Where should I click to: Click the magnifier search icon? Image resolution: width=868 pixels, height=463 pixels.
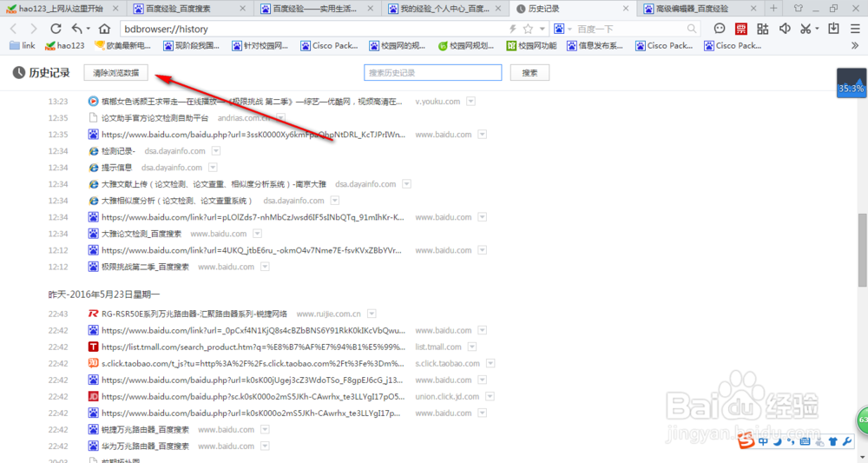coord(692,29)
